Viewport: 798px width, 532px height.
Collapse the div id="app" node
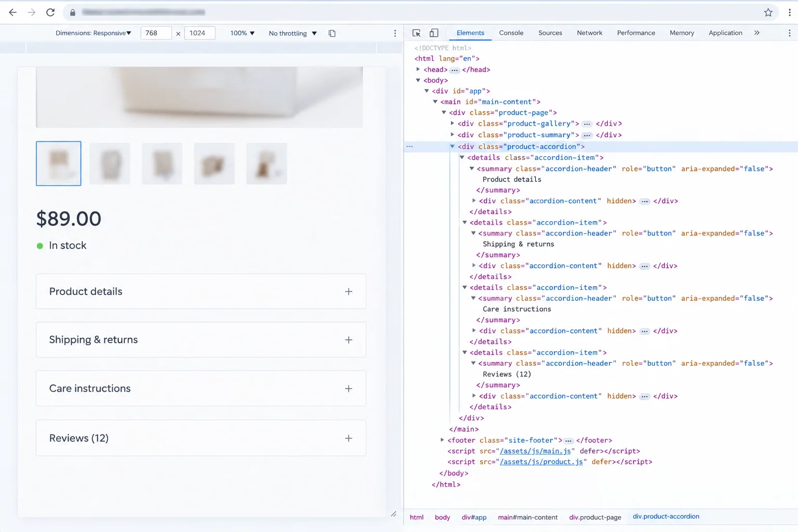pos(427,91)
